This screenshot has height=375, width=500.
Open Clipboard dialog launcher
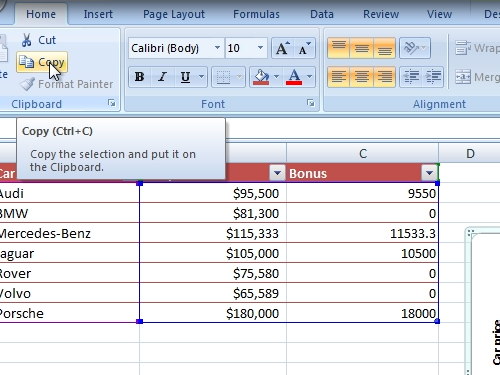tap(112, 103)
